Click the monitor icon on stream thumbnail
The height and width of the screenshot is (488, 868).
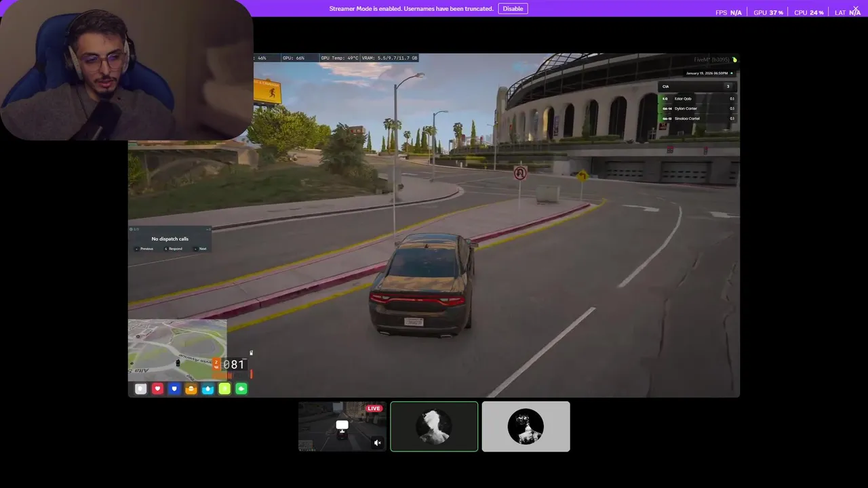click(342, 426)
